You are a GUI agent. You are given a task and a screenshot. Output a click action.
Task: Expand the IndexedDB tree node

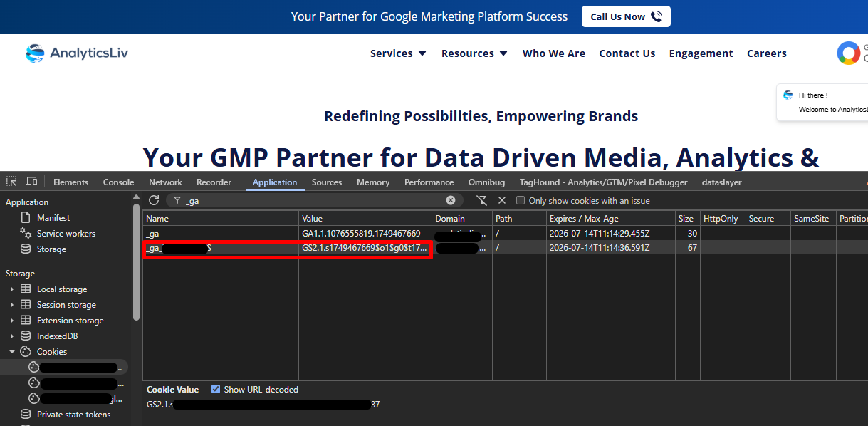coord(11,336)
